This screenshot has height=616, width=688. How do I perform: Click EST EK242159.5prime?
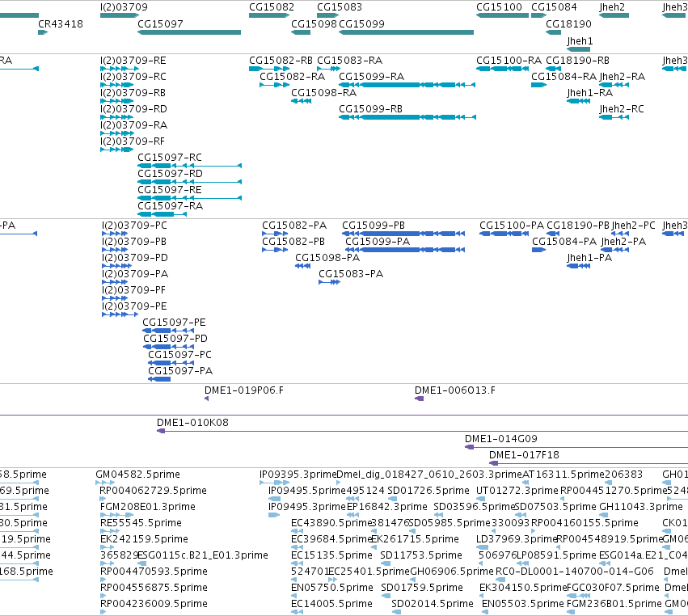[x=107, y=547]
